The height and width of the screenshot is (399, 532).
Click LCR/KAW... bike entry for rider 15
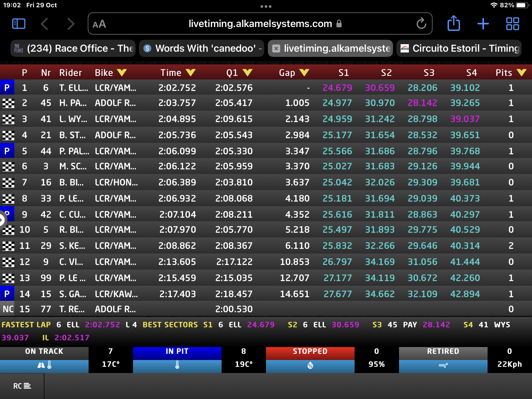pos(116,294)
